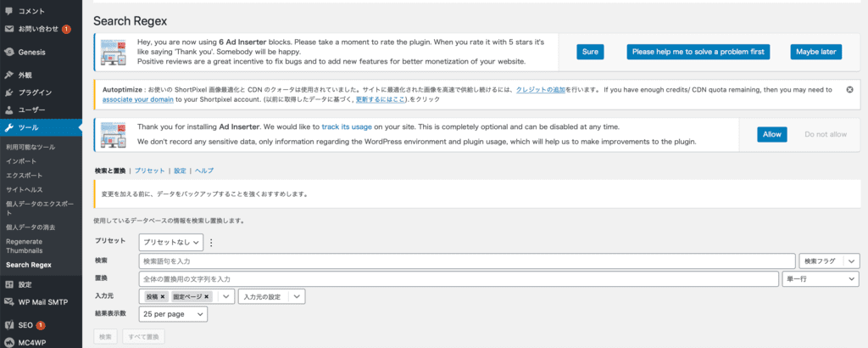Click the MC4WP icon
The image size is (868, 348).
pyautogui.click(x=8, y=342)
